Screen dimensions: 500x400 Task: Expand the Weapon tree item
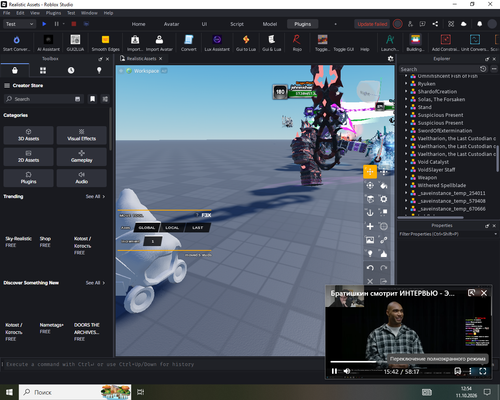(406, 177)
